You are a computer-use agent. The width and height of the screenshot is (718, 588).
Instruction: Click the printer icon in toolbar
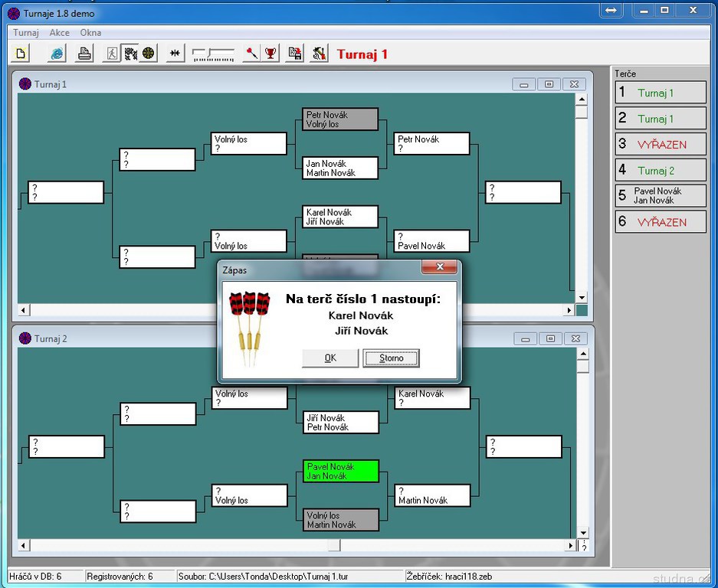pos(84,53)
